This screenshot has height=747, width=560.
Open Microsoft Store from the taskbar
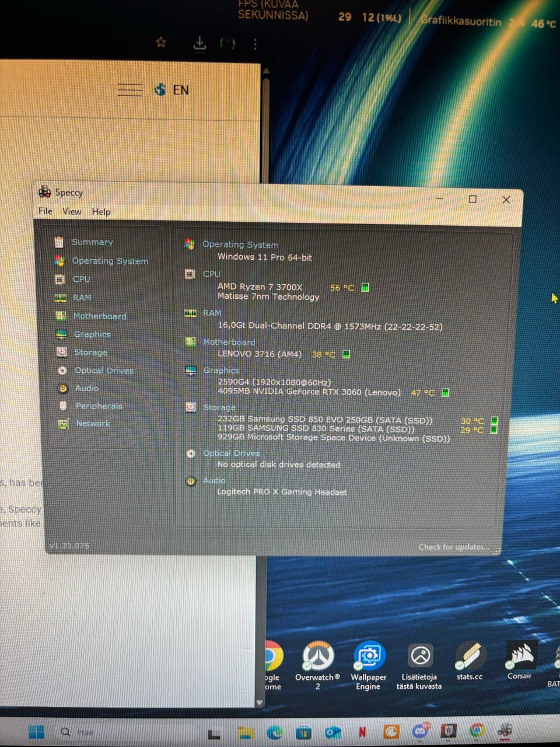click(x=303, y=732)
